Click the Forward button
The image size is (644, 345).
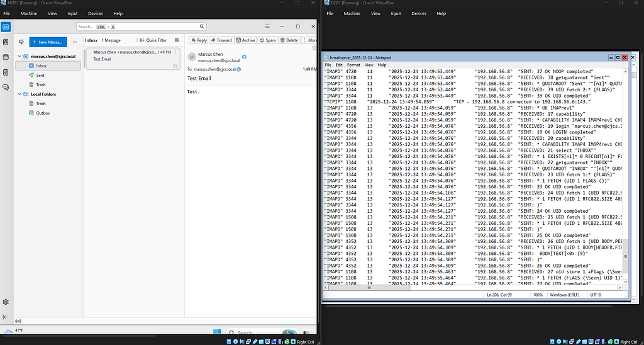coord(221,40)
